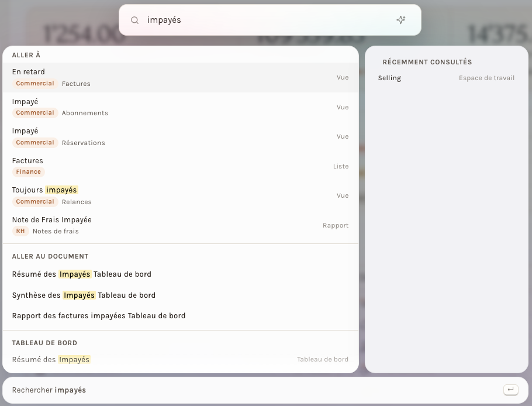This screenshot has width=532, height=406.
Task: Click 'Rechercher impayés' full search row
Action: pos(265,390)
